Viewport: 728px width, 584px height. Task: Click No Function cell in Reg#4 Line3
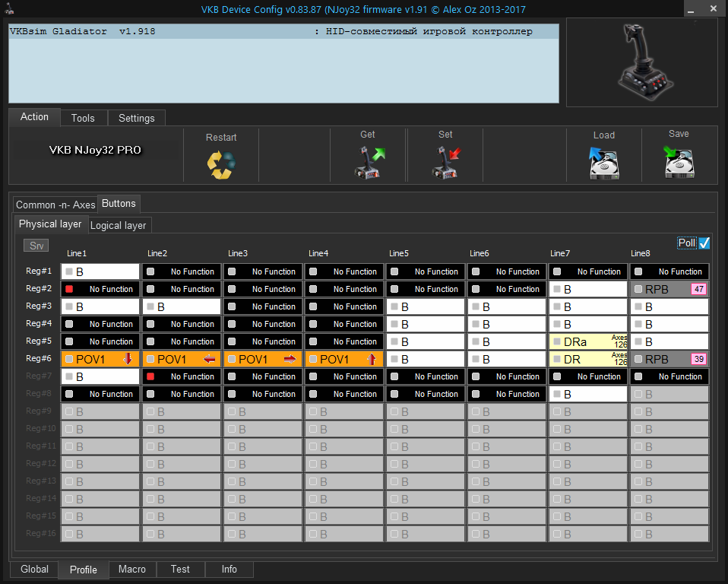(263, 324)
